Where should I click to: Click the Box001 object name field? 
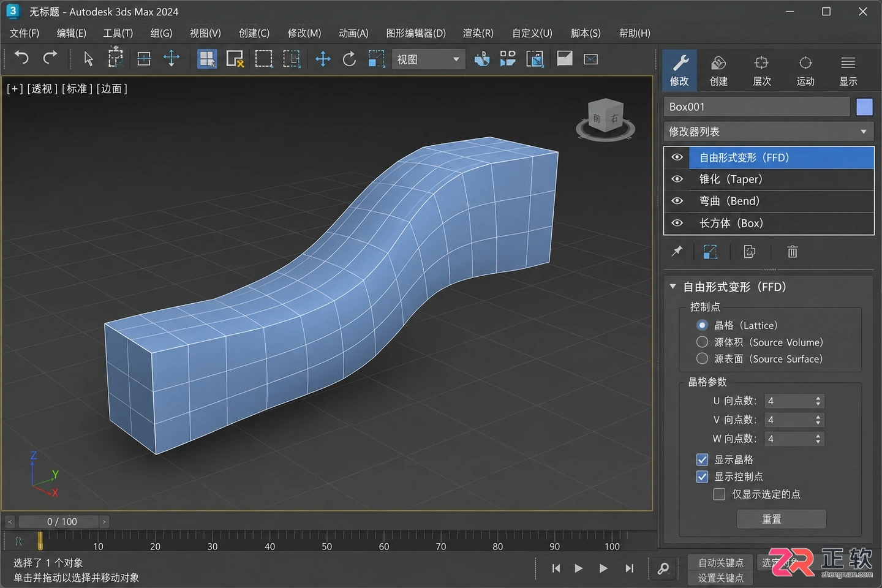pos(756,107)
